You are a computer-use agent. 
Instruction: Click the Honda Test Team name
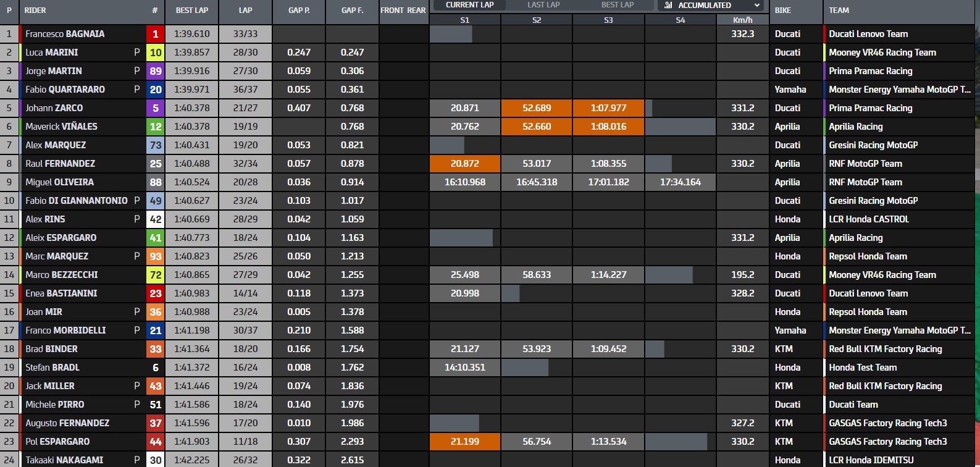[863, 368]
